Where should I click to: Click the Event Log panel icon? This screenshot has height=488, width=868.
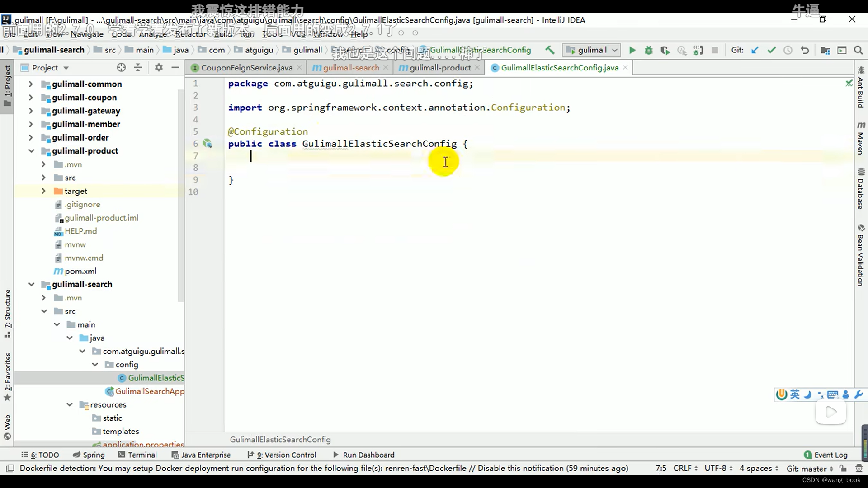click(804, 455)
